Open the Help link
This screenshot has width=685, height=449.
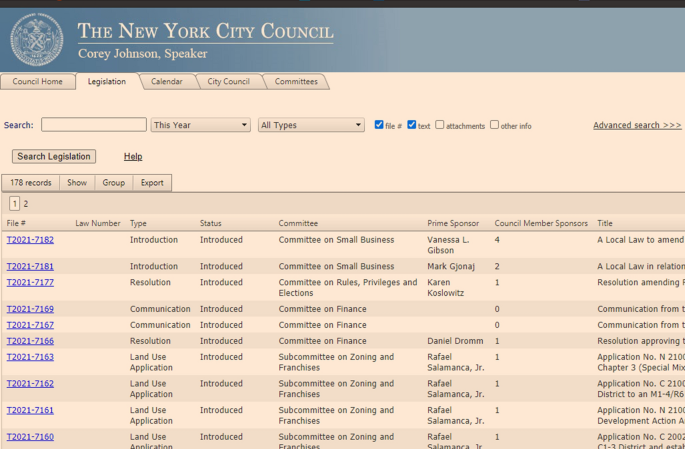coord(133,156)
